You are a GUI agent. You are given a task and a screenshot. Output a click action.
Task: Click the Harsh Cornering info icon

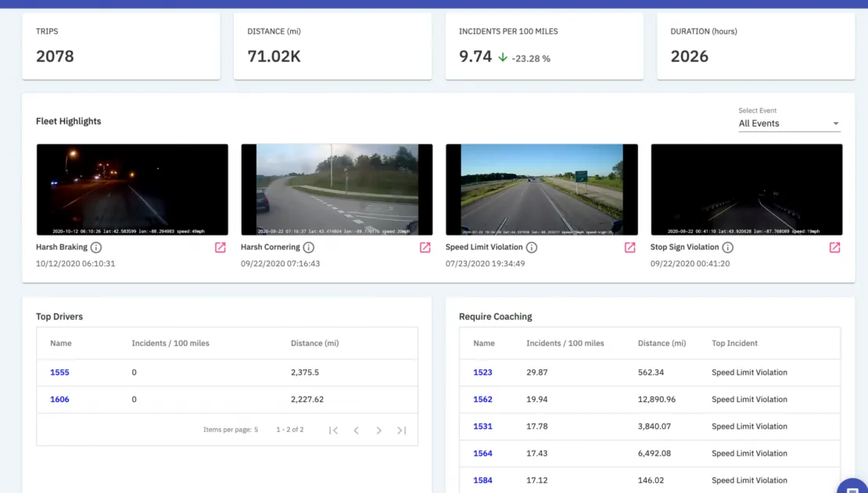[308, 246]
